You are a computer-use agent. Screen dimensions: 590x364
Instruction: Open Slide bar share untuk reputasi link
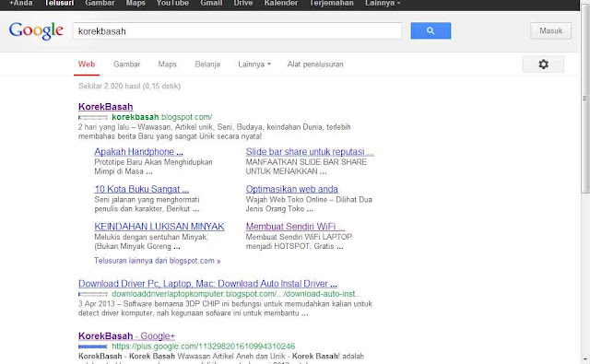(x=310, y=152)
